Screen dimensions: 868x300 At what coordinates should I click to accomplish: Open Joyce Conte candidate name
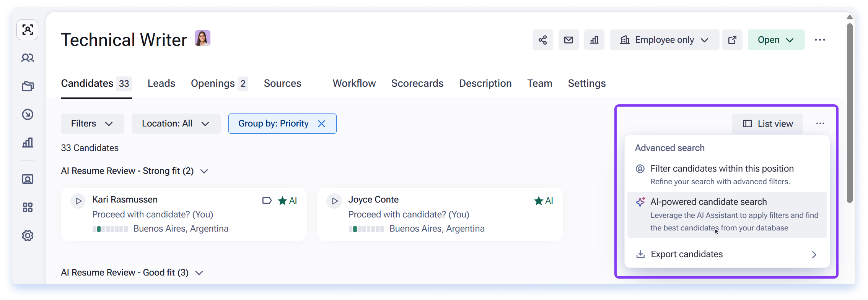[373, 199]
